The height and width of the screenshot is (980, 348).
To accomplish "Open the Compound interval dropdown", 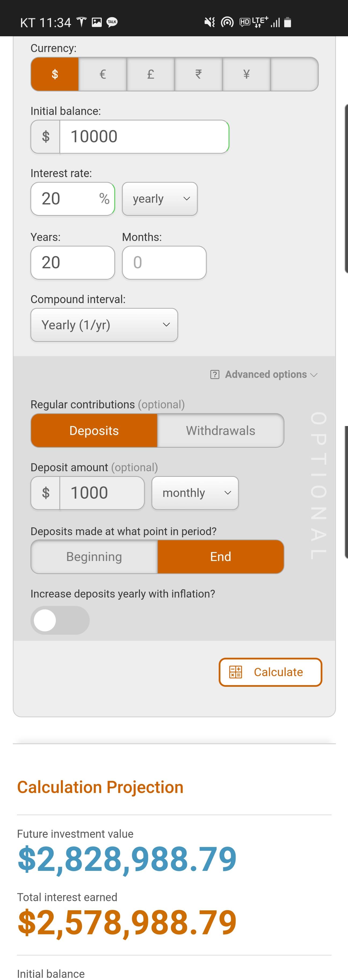I will [104, 325].
